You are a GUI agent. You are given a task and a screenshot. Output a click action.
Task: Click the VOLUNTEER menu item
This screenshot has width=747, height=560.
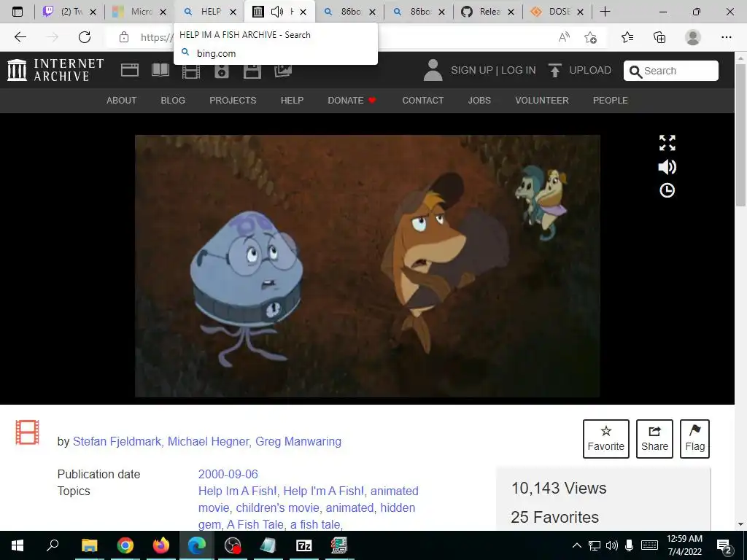tap(542, 101)
